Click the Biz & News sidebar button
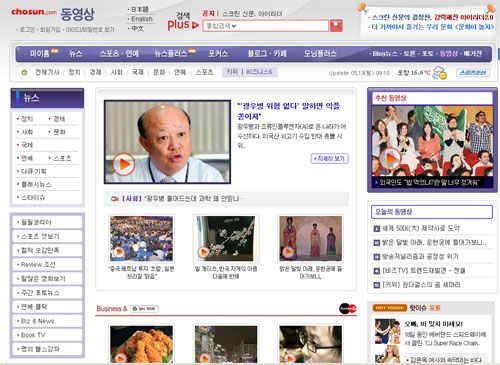 pyautogui.click(x=47, y=321)
